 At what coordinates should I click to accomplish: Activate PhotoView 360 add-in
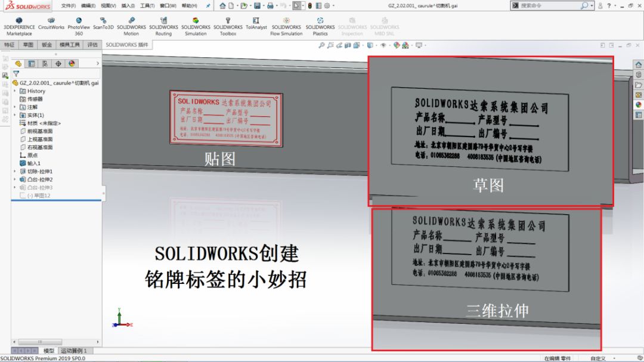point(79,27)
